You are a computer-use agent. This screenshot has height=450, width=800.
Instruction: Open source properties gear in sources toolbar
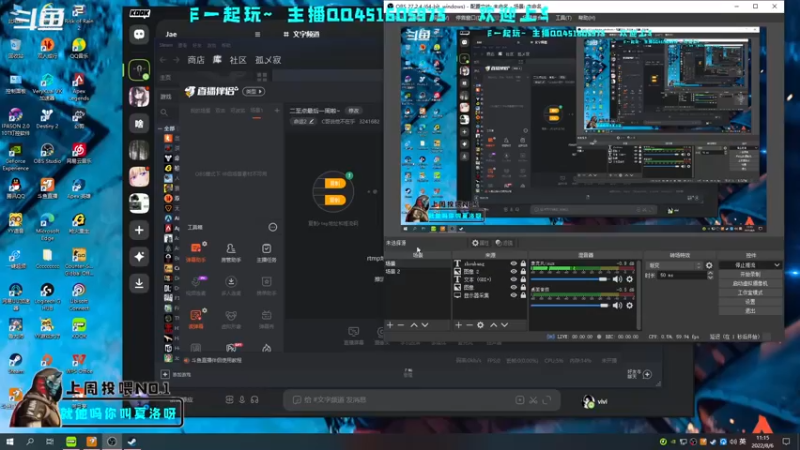pyautogui.click(x=481, y=325)
